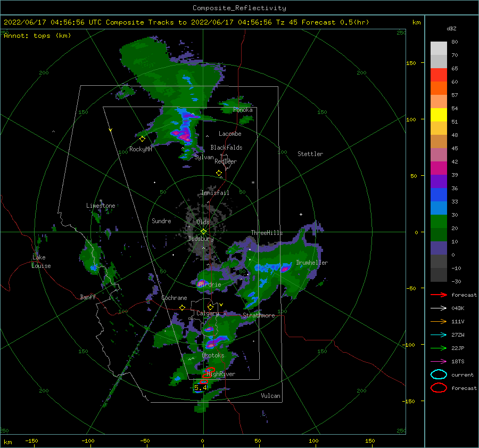Click the Lacombe city label
This screenshot has height=448, width=479.
tap(230, 134)
